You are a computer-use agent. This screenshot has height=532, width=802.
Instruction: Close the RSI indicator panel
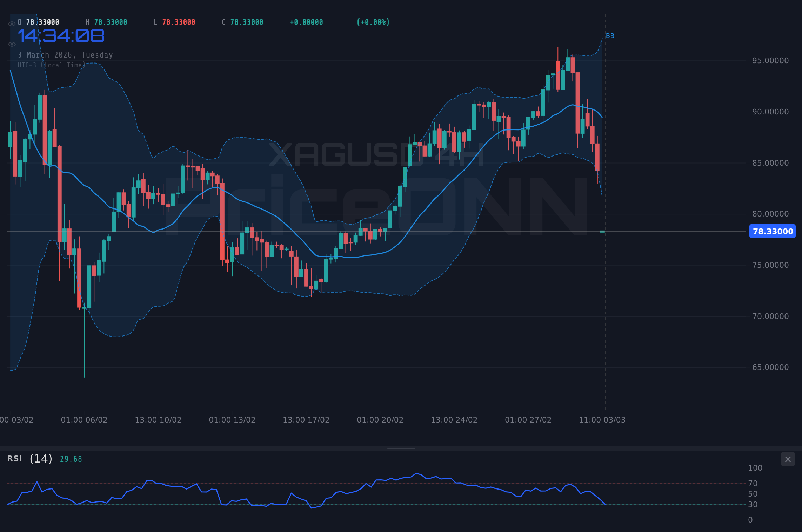[788, 459]
